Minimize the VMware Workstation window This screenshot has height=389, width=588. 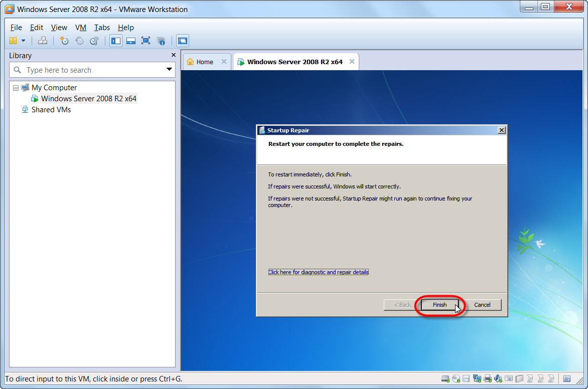click(x=529, y=7)
